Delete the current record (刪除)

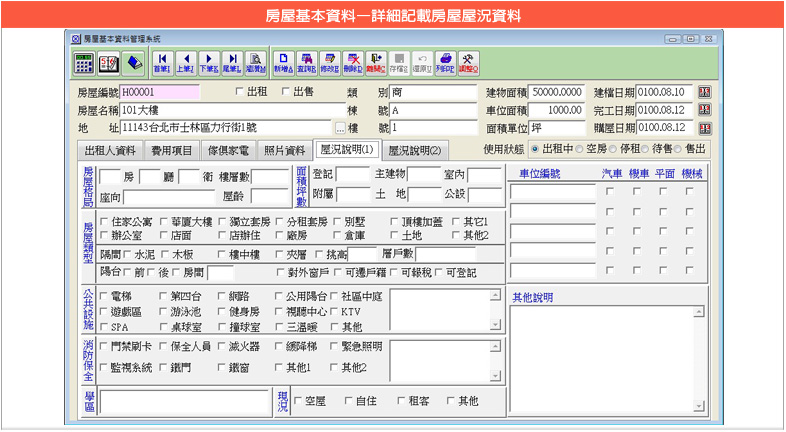click(353, 62)
